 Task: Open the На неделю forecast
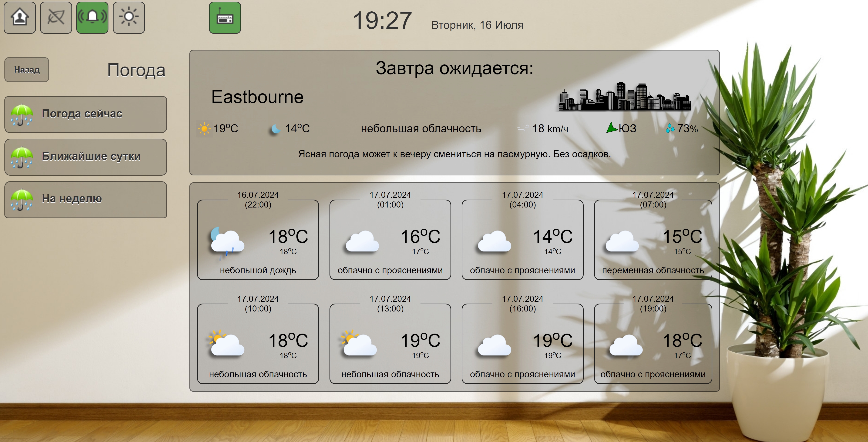click(x=86, y=199)
